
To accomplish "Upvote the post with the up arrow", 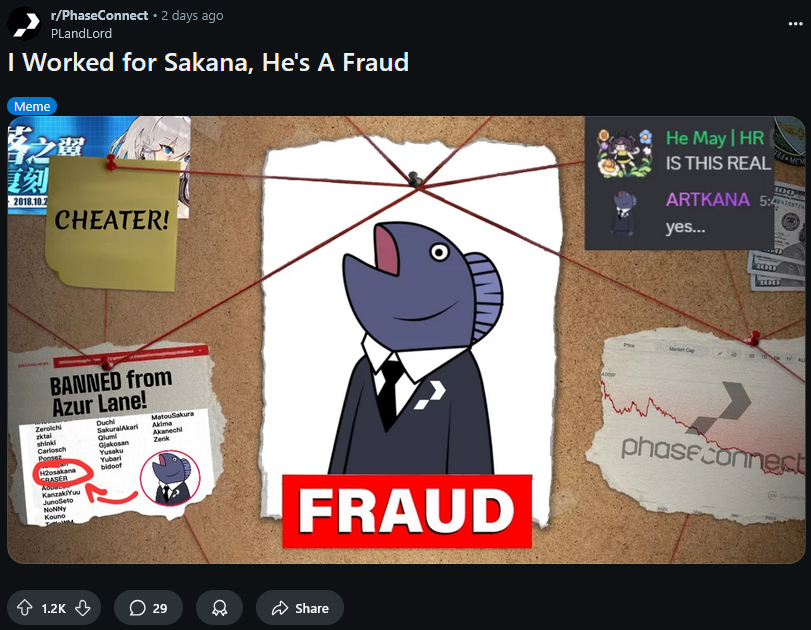I will [25, 608].
